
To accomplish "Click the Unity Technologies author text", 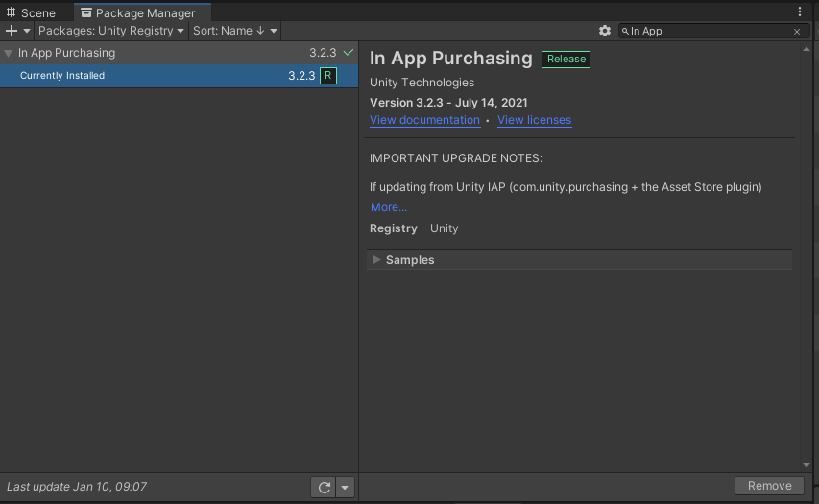I will coord(422,83).
